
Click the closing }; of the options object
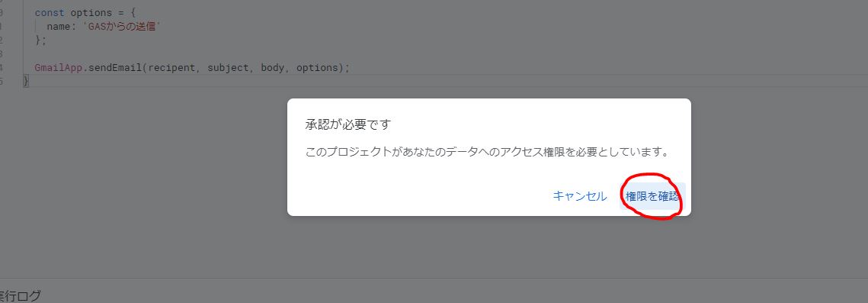click(x=40, y=40)
